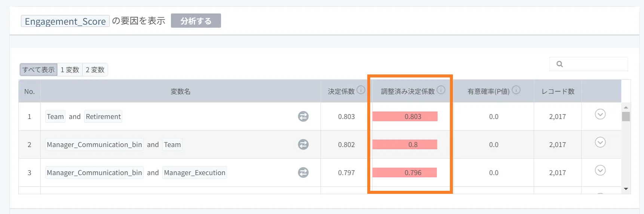Click the search magnifier icon
644x214 pixels.
[x=559, y=64]
